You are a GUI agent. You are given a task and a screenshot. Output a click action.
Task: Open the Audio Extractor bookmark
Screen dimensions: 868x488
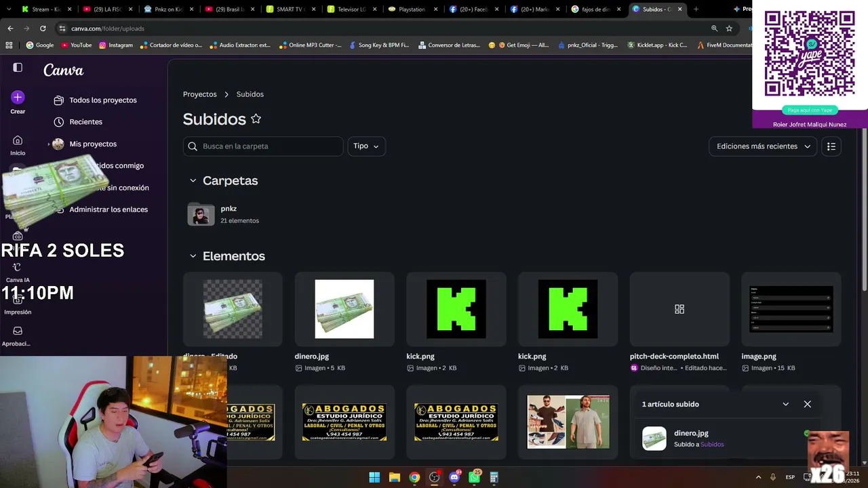(240, 45)
